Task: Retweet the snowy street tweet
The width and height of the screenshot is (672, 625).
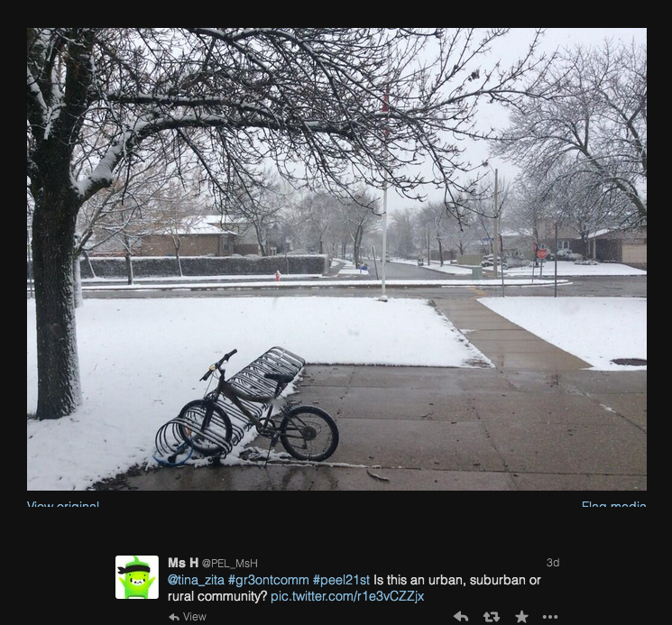Action: tap(491, 617)
